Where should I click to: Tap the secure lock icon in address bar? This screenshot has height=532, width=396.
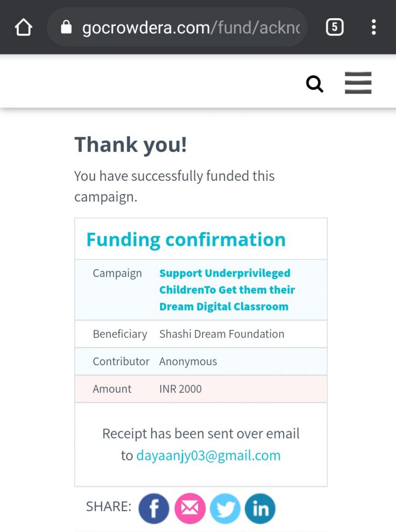click(66, 27)
